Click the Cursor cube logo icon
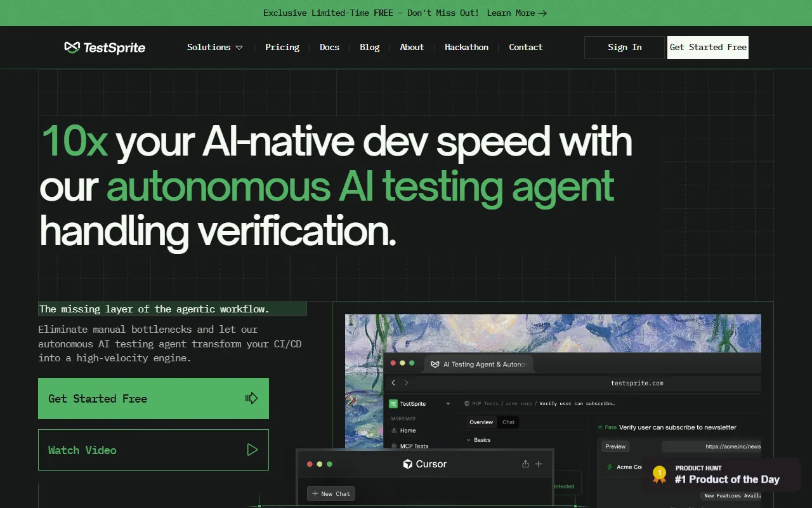812x508 pixels. [408, 464]
